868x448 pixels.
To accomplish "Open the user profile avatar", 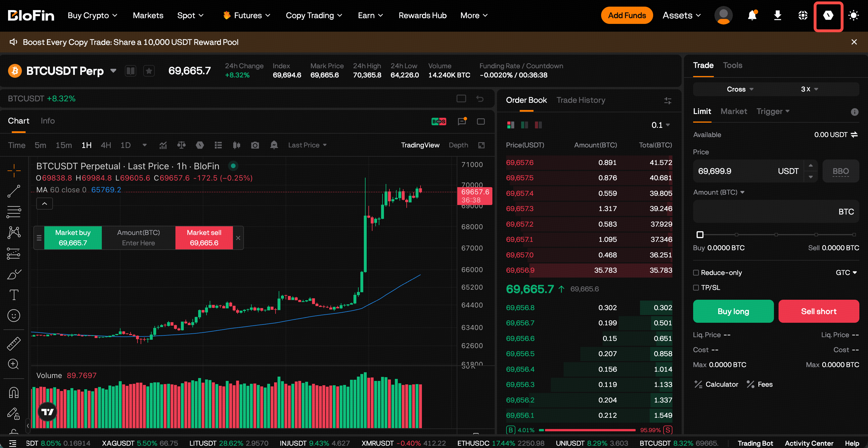I will point(723,15).
